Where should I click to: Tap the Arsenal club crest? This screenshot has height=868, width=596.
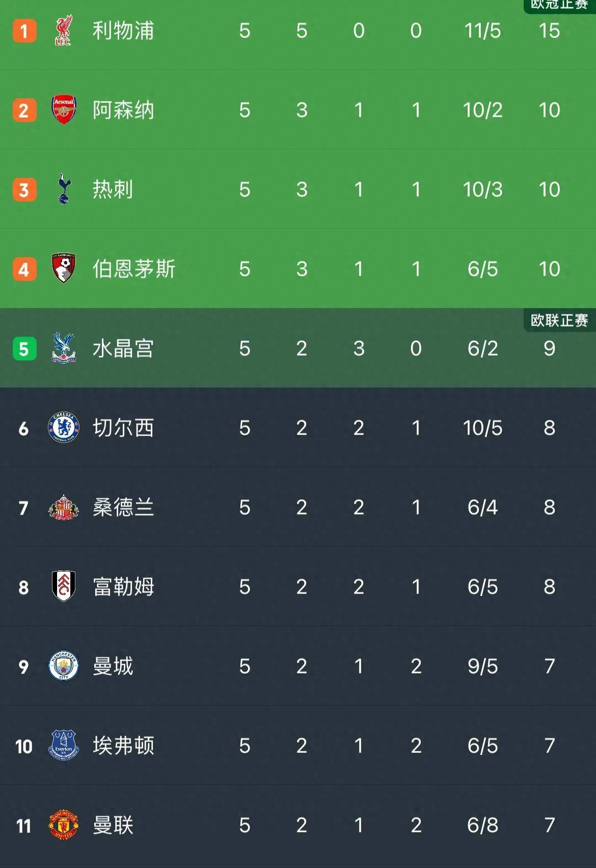click(x=64, y=110)
